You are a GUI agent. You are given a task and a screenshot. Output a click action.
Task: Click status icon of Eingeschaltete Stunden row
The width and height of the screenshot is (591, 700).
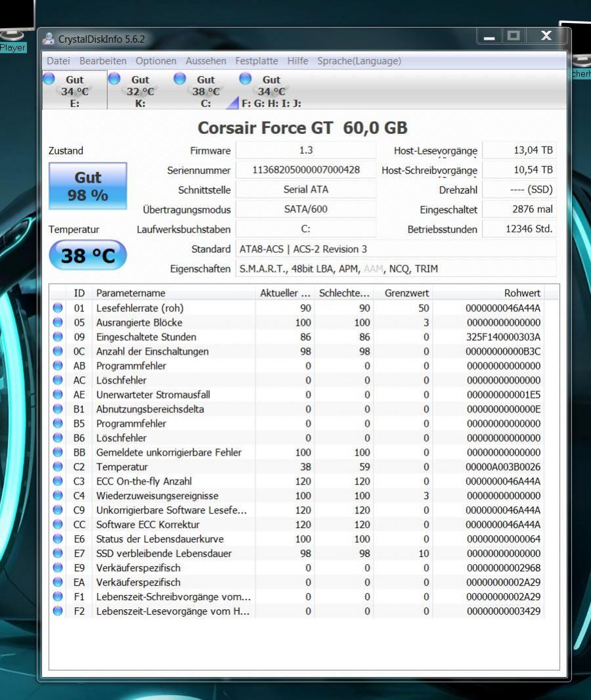[58, 337]
